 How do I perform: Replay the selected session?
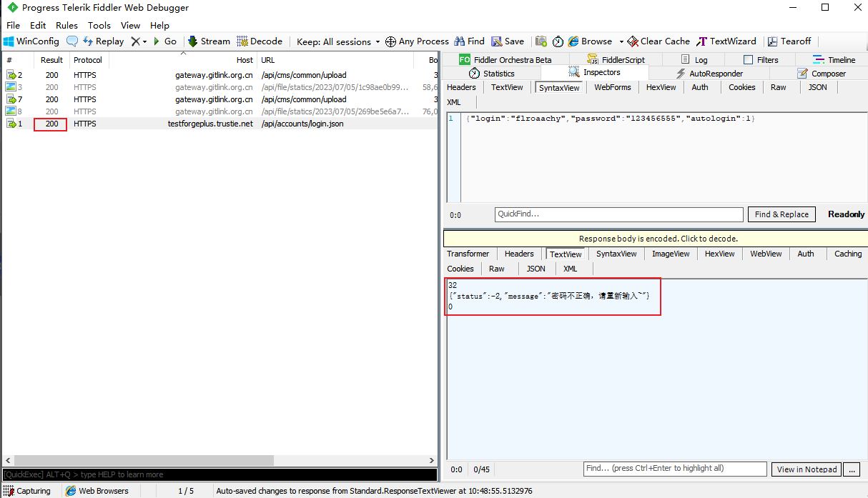[103, 41]
